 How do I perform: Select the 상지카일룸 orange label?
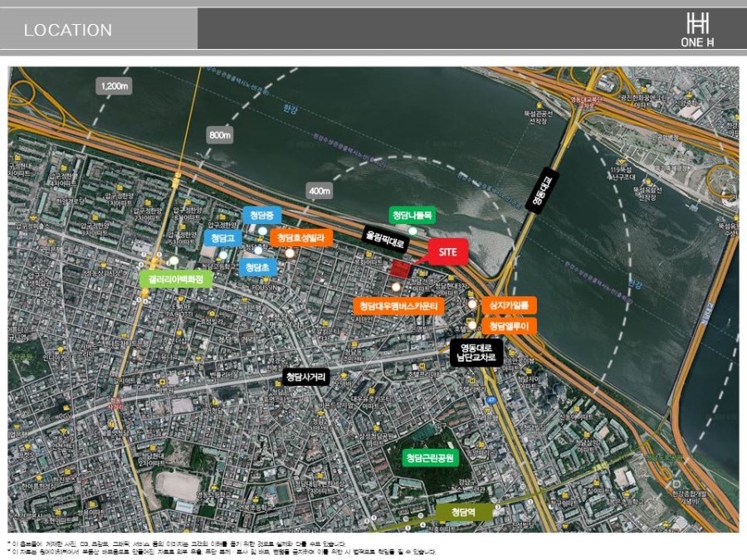[510, 305]
